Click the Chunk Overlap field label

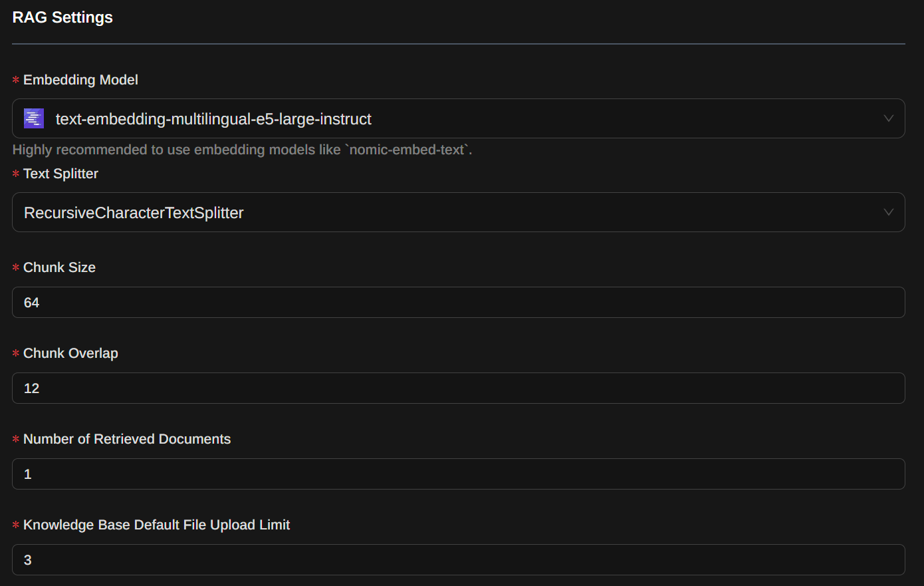[70, 353]
